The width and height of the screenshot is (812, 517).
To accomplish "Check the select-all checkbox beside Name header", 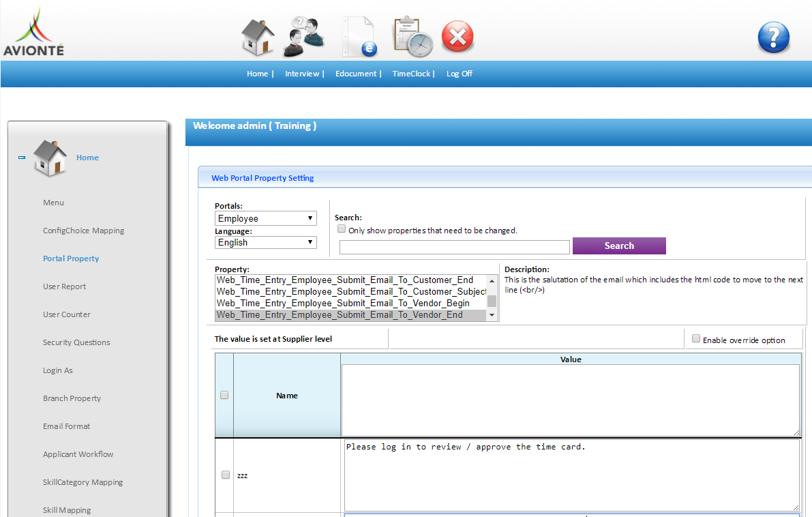I will (x=224, y=396).
